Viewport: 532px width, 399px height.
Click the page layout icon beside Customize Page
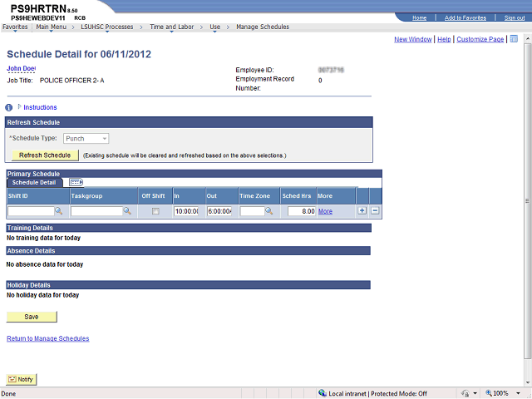(514, 39)
